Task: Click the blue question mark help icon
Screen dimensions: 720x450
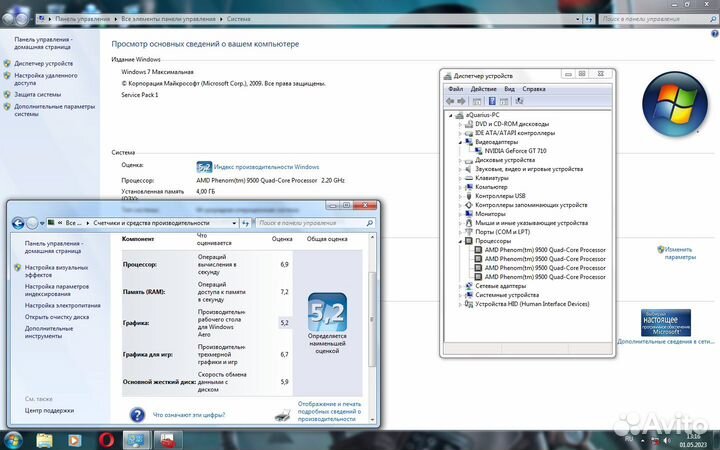Action: click(137, 415)
